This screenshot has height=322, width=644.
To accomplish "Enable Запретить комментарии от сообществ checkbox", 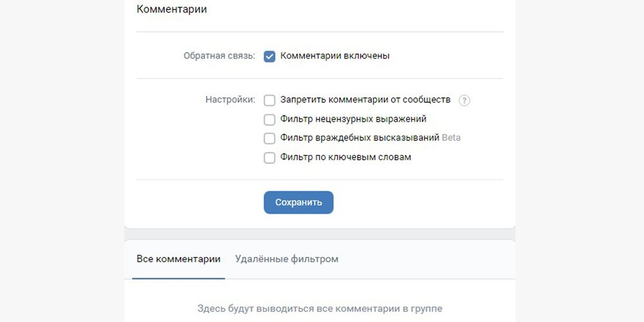I will coord(269,100).
